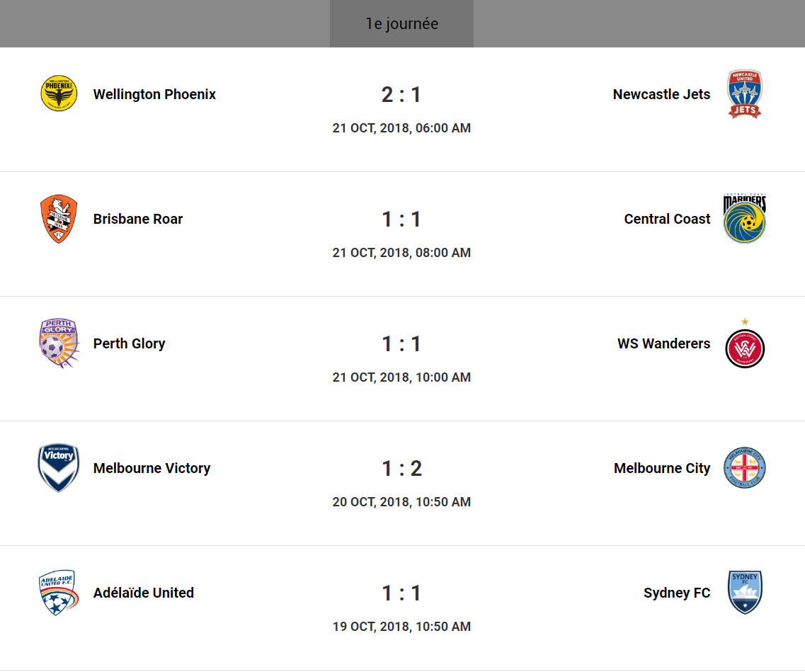The image size is (805, 672).
Task: Click the Perth Glory purple logo
Action: click(59, 343)
